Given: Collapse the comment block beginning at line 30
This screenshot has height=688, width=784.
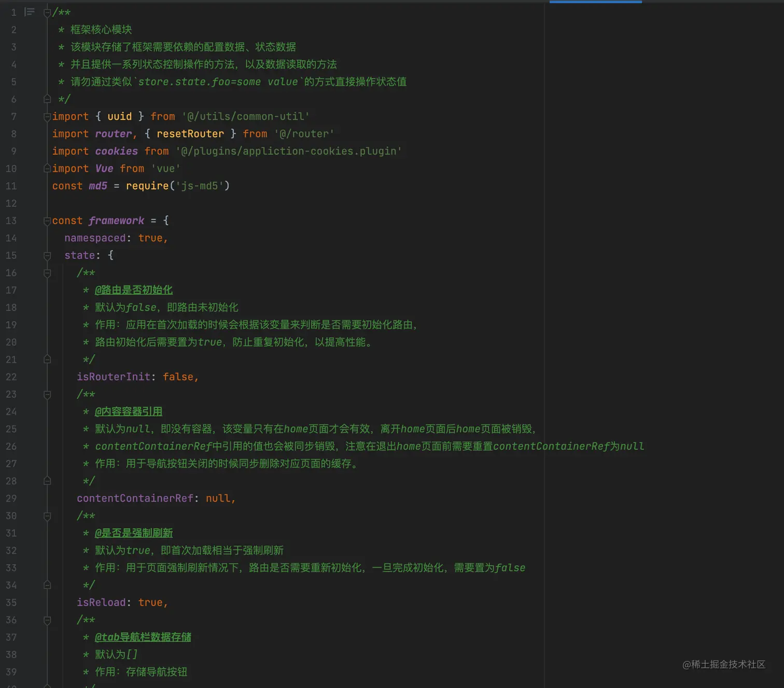Looking at the screenshot, I should (47, 516).
